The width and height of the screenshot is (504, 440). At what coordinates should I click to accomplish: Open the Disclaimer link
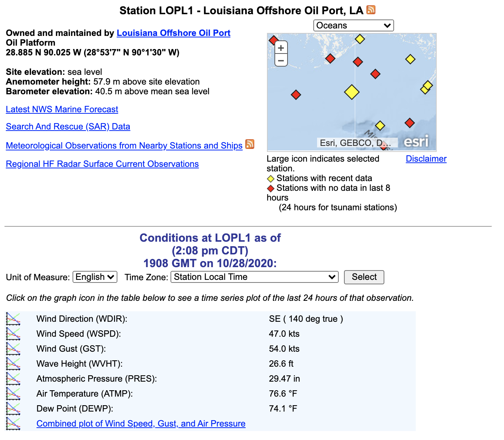[426, 159]
